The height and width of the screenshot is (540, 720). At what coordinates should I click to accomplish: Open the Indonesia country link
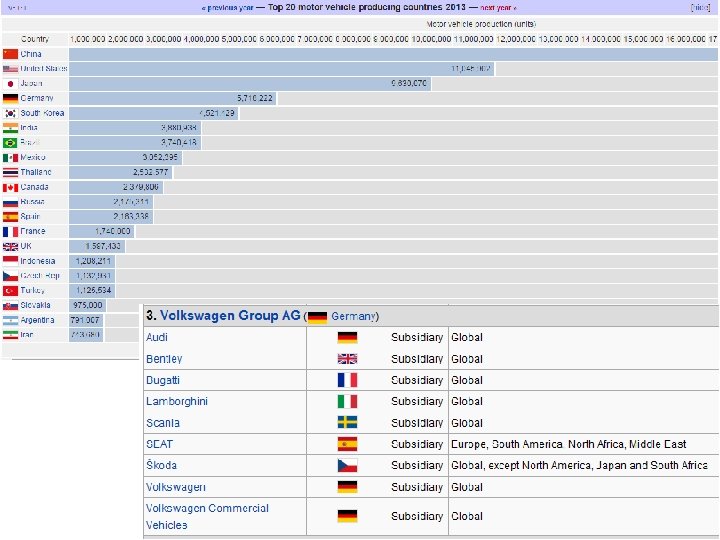(x=38, y=261)
